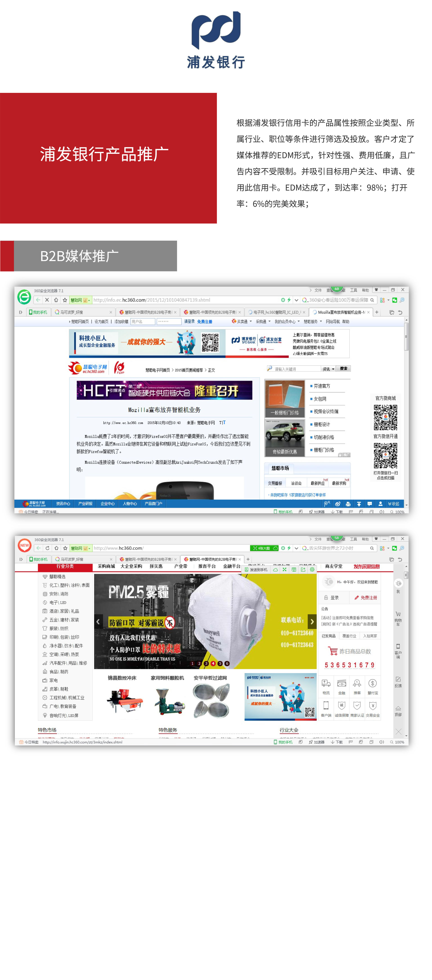Open URL history dropdown in article browser

297,300
